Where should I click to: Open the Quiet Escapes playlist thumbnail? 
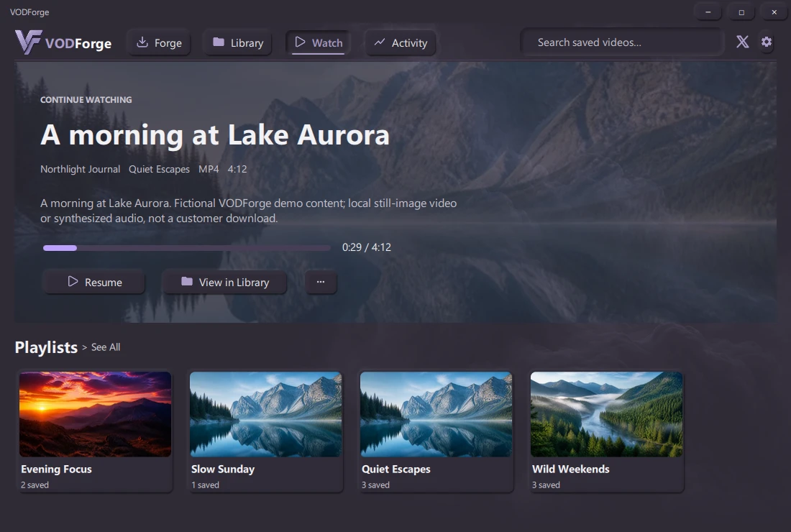pos(436,414)
